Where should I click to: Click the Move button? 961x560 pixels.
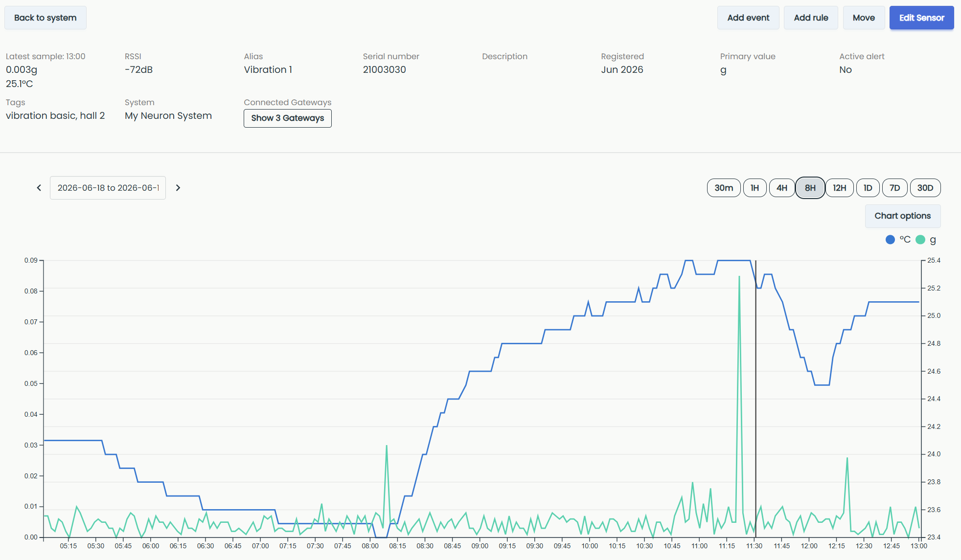(864, 18)
